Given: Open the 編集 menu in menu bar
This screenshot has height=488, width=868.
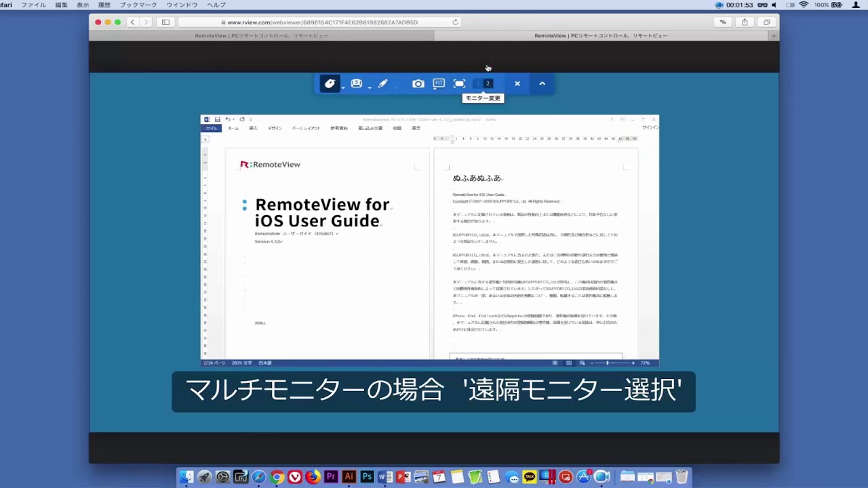Looking at the screenshot, I should click(61, 5).
